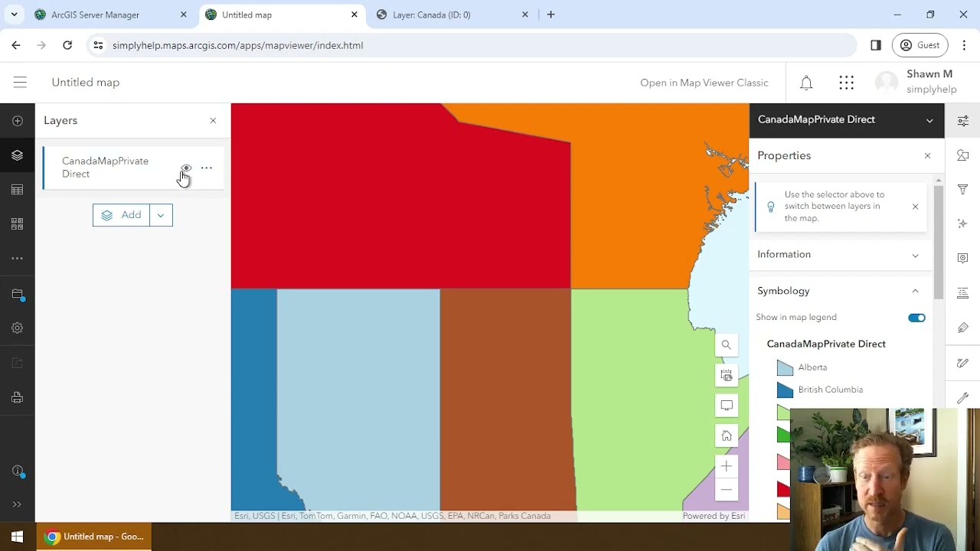Image resolution: width=980 pixels, height=551 pixels.
Task: Click the map search magnifier widget
Action: pyautogui.click(x=727, y=345)
